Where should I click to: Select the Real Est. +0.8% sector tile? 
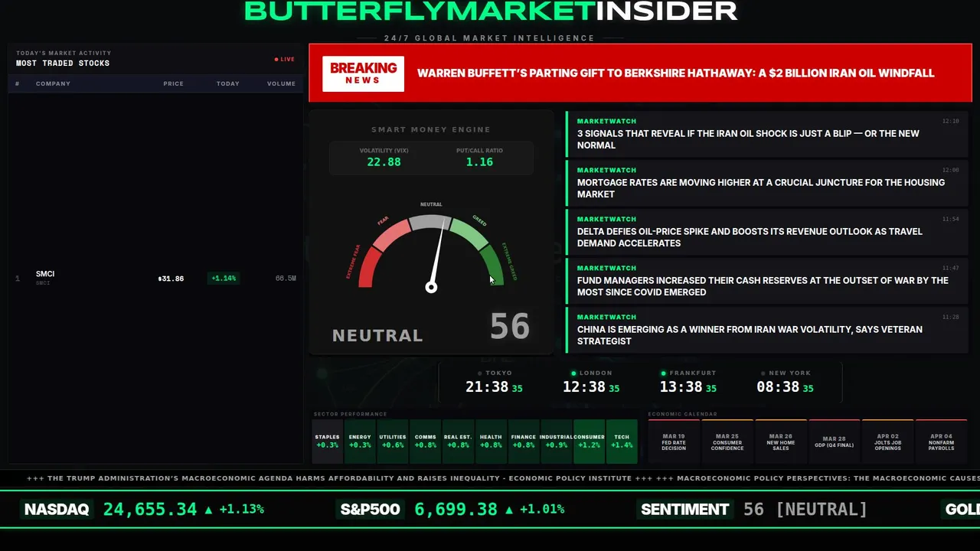(458, 442)
